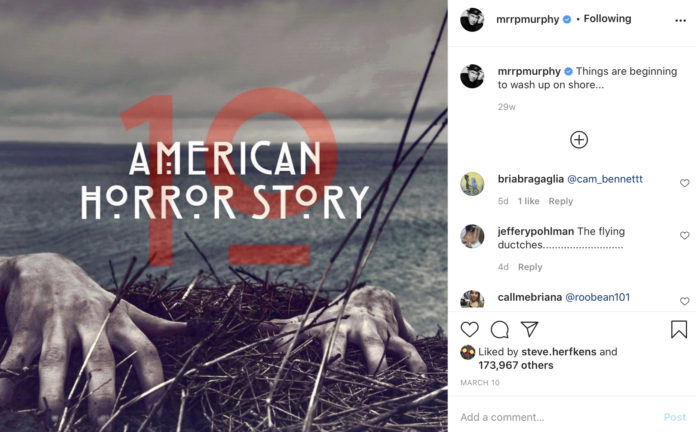The width and height of the screenshot is (696, 432).
Task: Like briabragaglia's comment
Action: click(x=684, y=183)
